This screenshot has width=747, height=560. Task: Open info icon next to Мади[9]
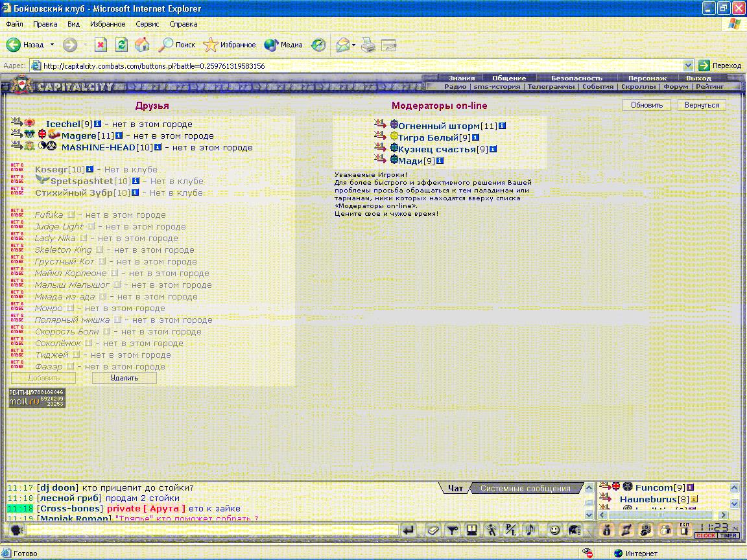pyautogui.click(x=440, y=161)
